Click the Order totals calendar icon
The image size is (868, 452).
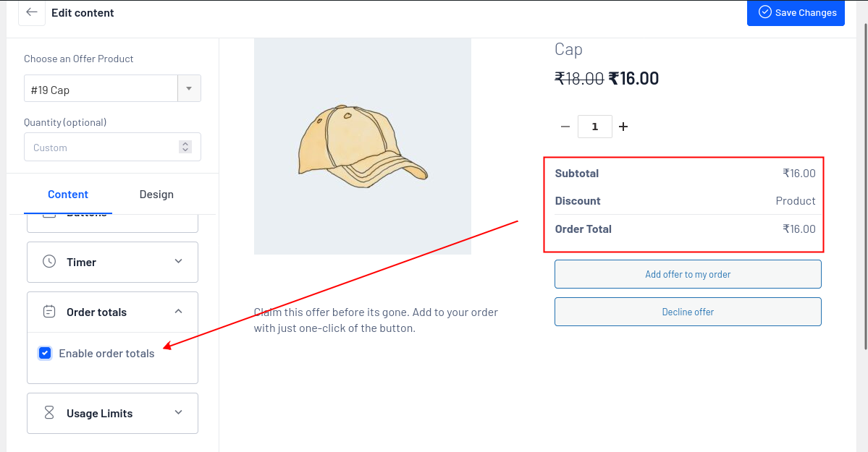[49, 312]
